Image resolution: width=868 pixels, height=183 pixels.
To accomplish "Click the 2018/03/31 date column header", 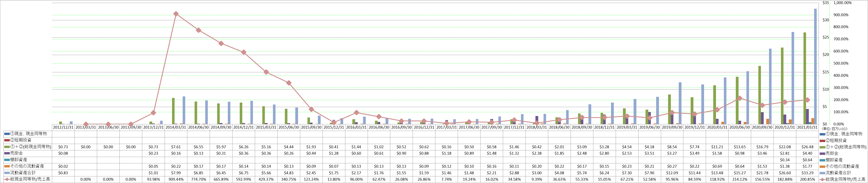I will (537, 127).
